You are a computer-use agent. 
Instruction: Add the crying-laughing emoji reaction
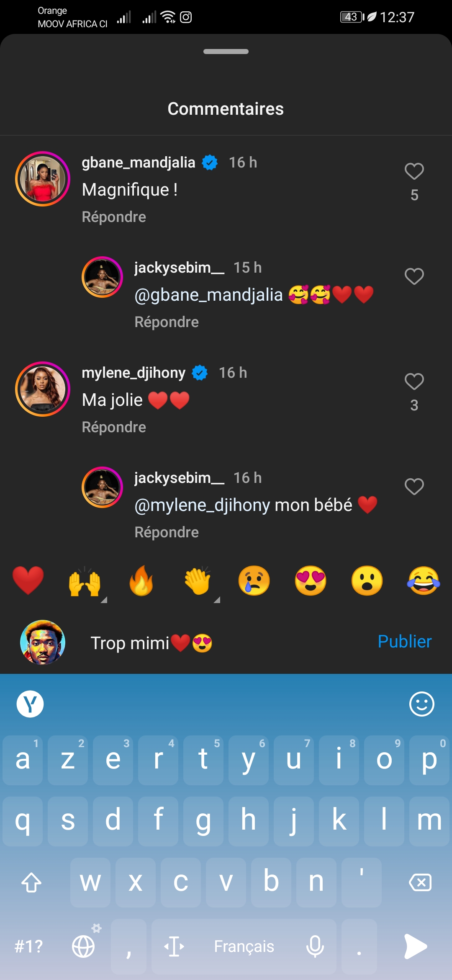click(423, 581)
